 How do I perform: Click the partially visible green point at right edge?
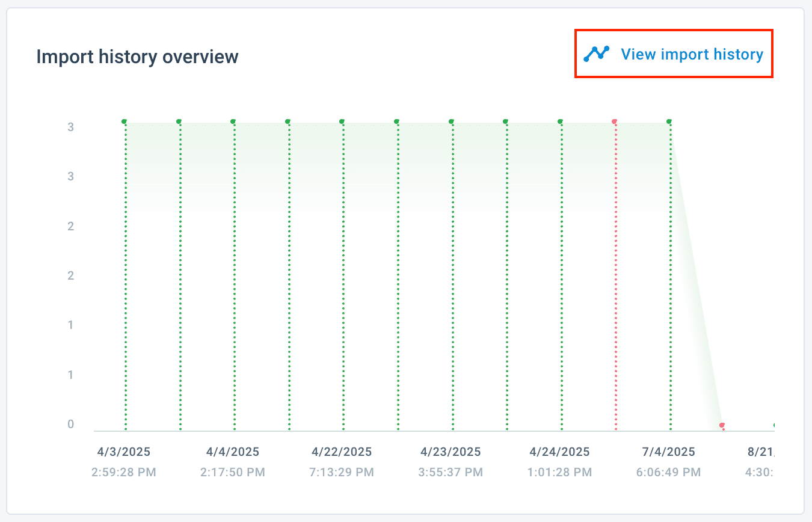774,425
